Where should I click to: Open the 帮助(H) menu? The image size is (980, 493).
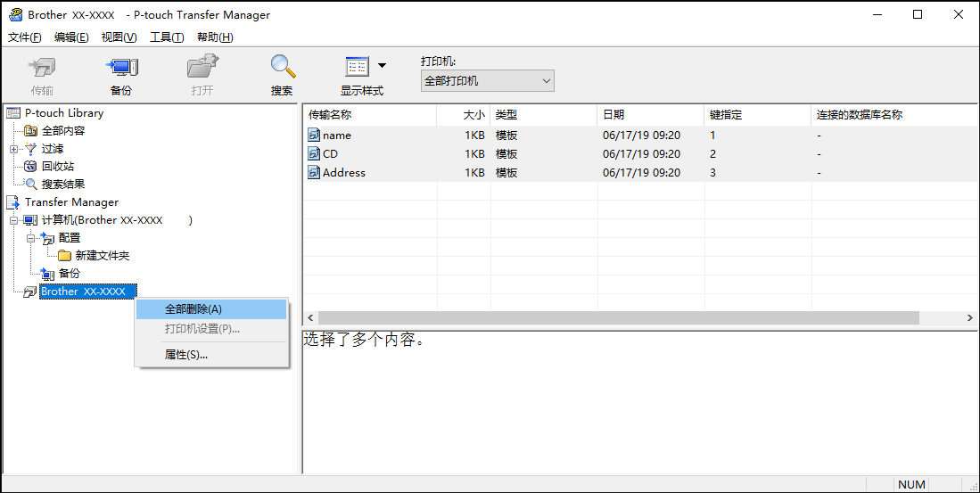pyautogui.click(x=215, y=37)
